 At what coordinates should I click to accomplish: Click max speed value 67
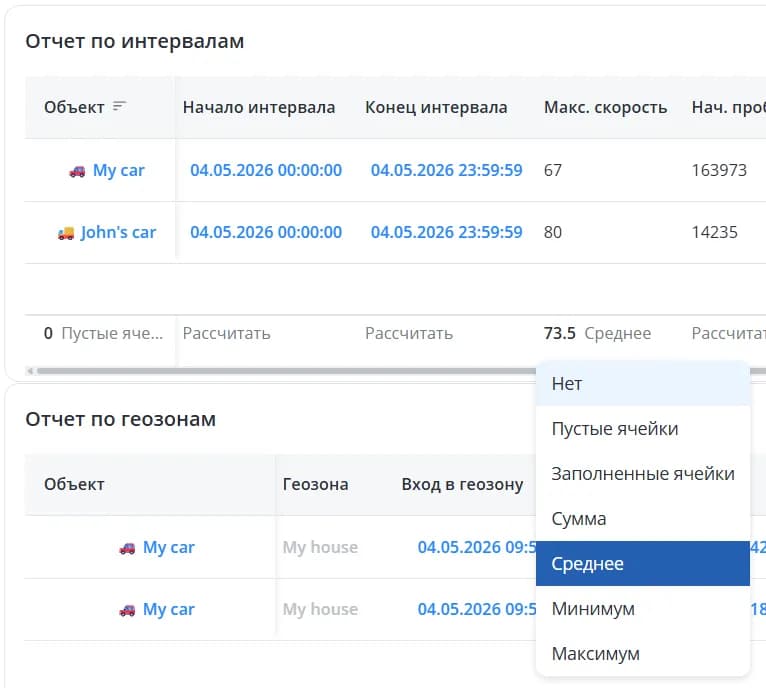[x=553, y=170]
